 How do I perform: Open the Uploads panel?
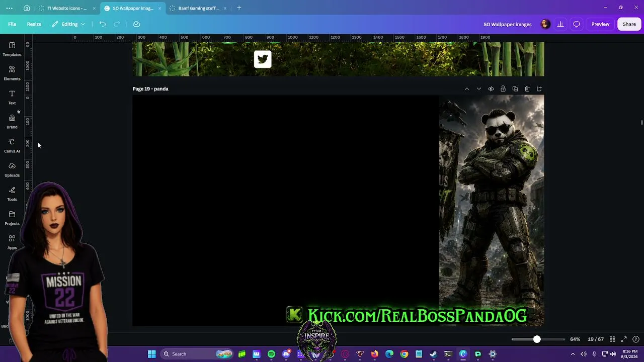[12, 169]
